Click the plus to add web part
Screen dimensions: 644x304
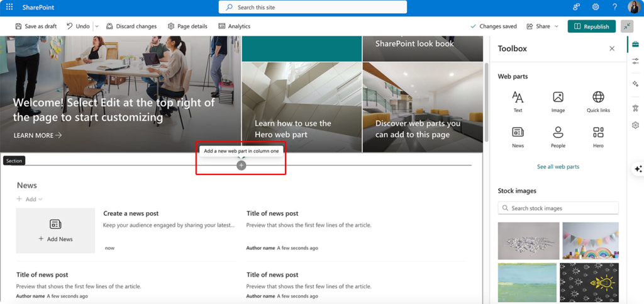point(241,165)
